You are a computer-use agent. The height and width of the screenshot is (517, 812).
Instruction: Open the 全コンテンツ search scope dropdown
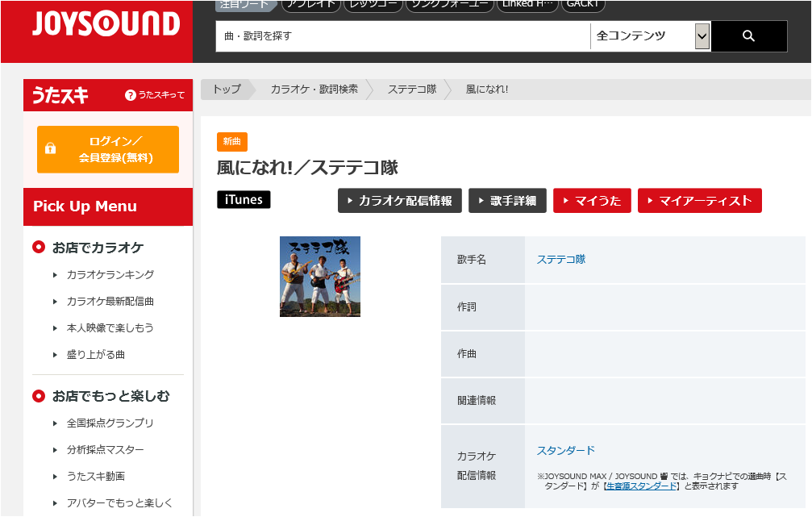651,36
